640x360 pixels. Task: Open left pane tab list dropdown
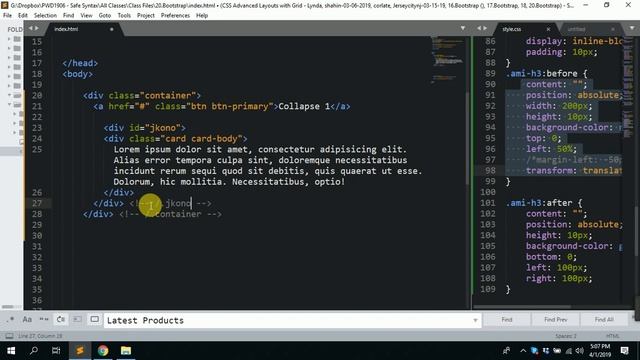(x=463, y=28)
